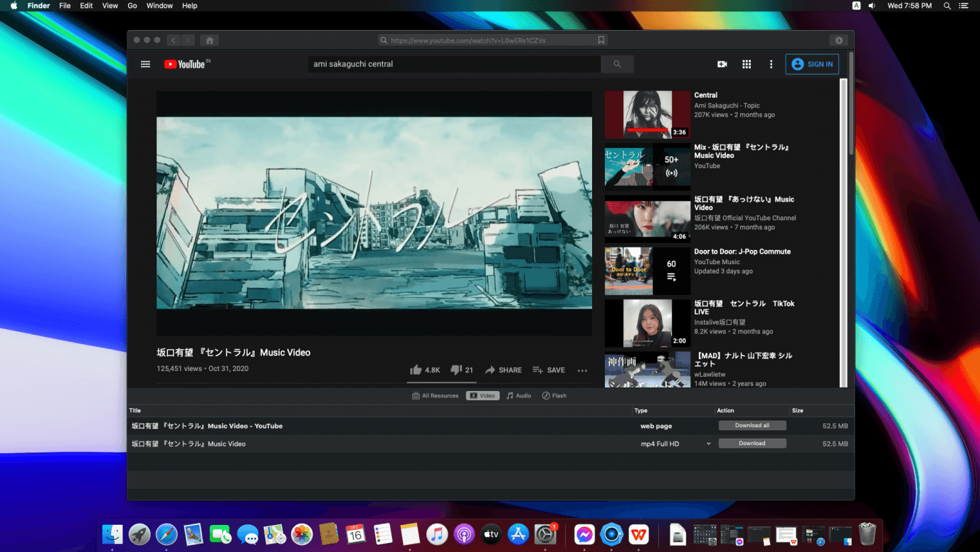
Task: Click the Title column header
Action: pos(135,410)
